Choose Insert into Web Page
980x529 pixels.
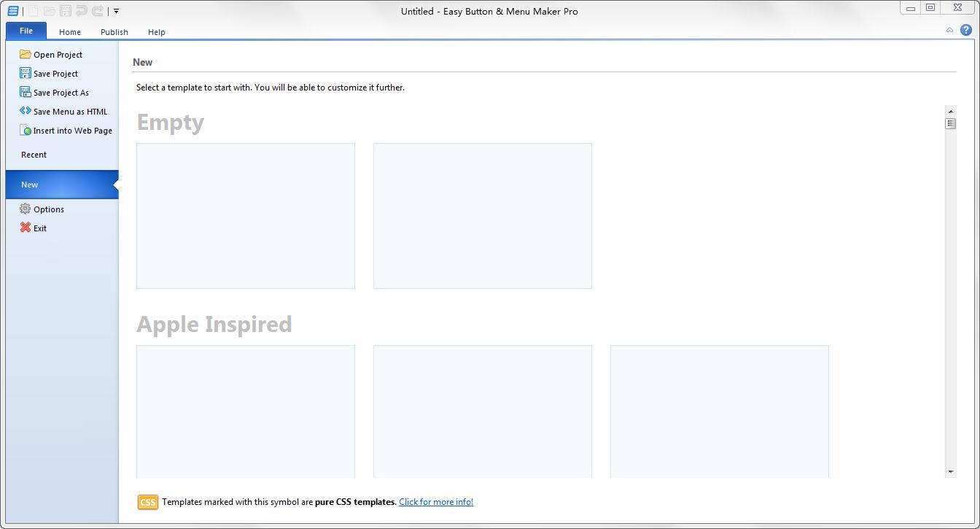[x=66, y=131]
